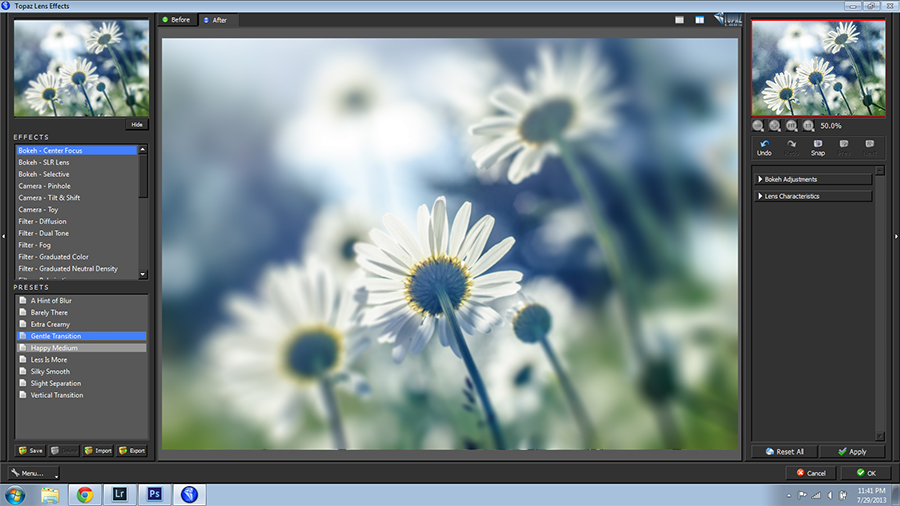Viewport: 900px width, 506px height.
Task: Toggle the After preview view
Action: pyautogui.click(x=215, y=19)
